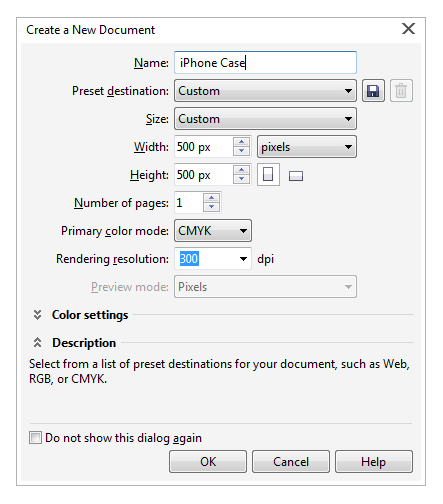Click the Cancel button
443x504 pixels.
click(x=291, y=462)
